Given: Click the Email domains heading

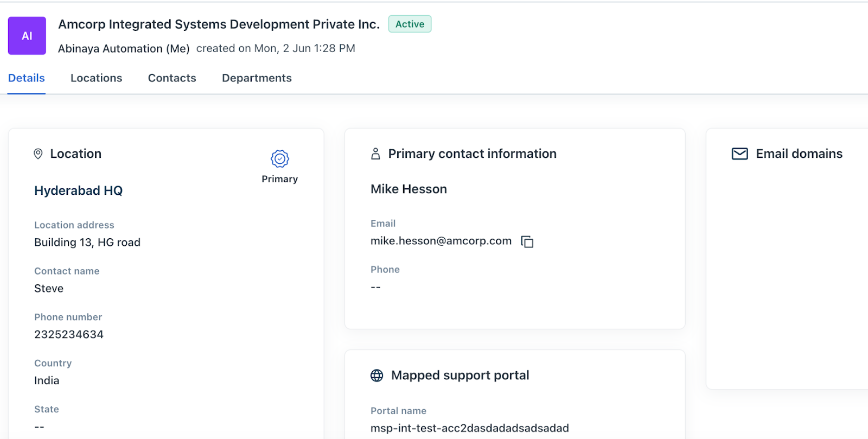Looking at the screenshot, I should point(799,154).
